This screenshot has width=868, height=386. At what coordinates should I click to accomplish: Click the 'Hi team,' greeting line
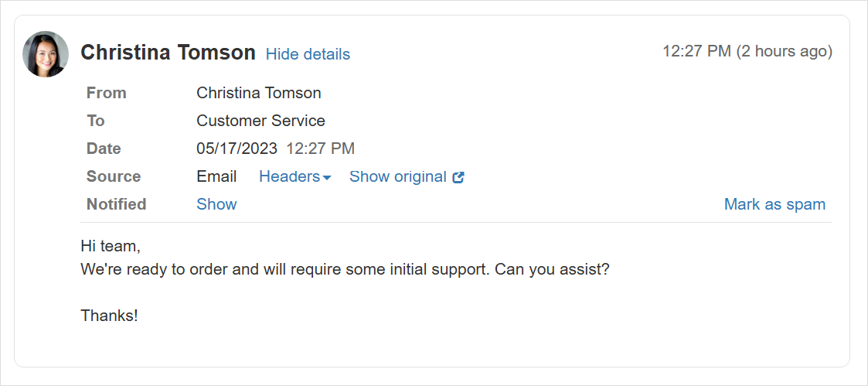(111, 246)
